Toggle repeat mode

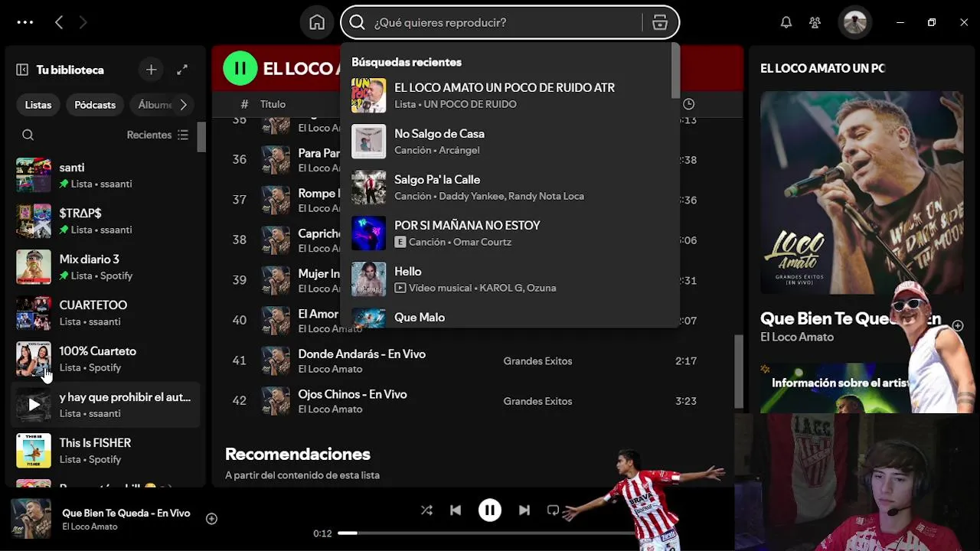pyautogui.click(x=554, y=510)
